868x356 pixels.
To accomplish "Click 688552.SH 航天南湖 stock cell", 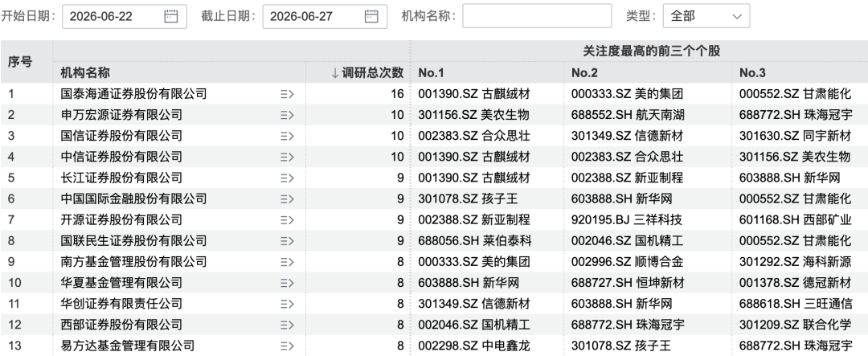I will pyautogui.click(x=628, y=115).
